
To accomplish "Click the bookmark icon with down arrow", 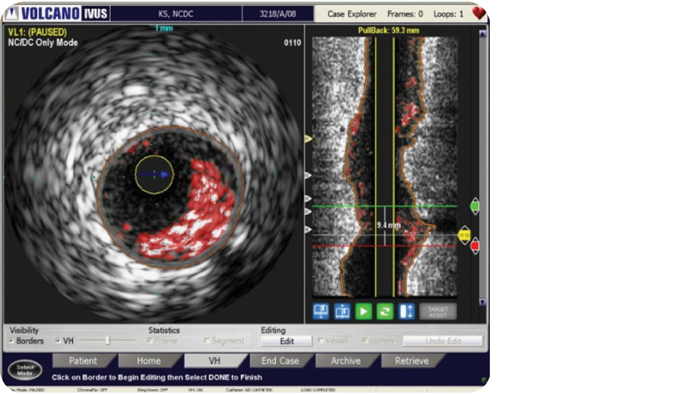I will (321, 311).
